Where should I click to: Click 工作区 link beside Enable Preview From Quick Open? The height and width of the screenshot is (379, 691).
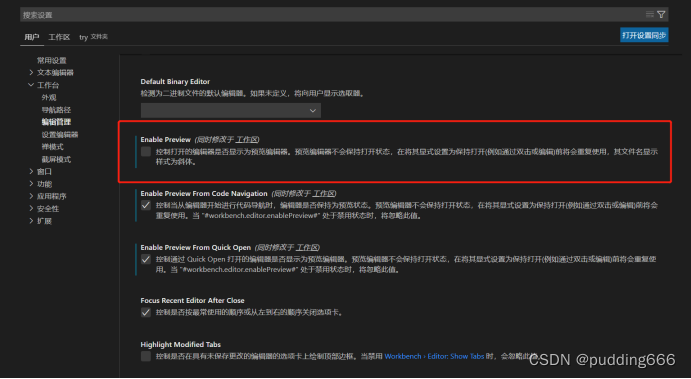coord(307,247)
